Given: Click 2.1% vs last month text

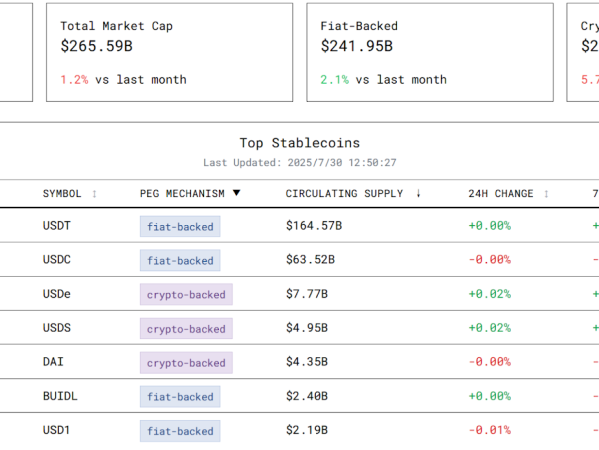Looking at the screenshot, I should tap(384, 79).
